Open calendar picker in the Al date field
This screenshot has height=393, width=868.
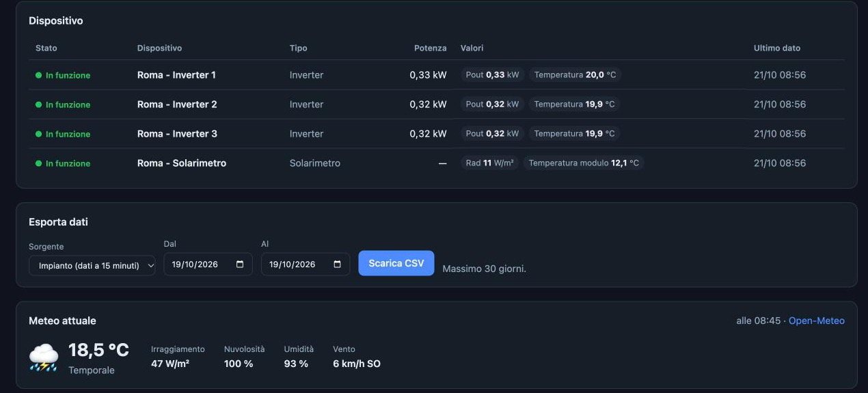338,265
